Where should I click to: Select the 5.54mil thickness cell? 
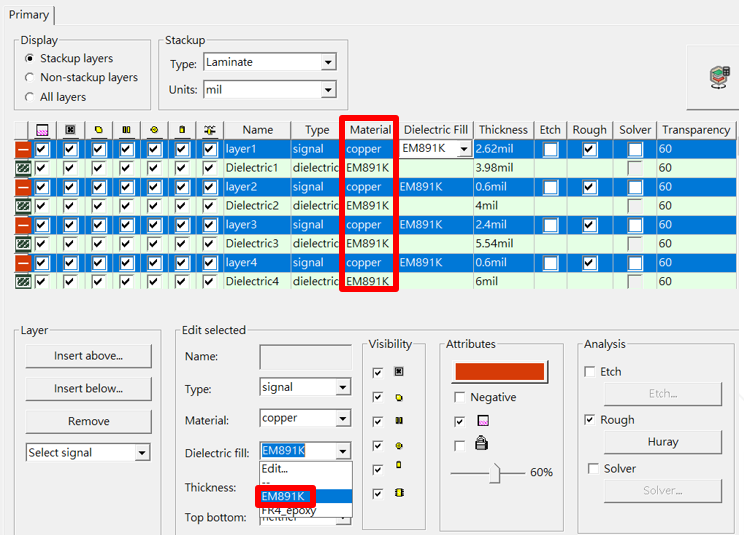click(503, 244)
